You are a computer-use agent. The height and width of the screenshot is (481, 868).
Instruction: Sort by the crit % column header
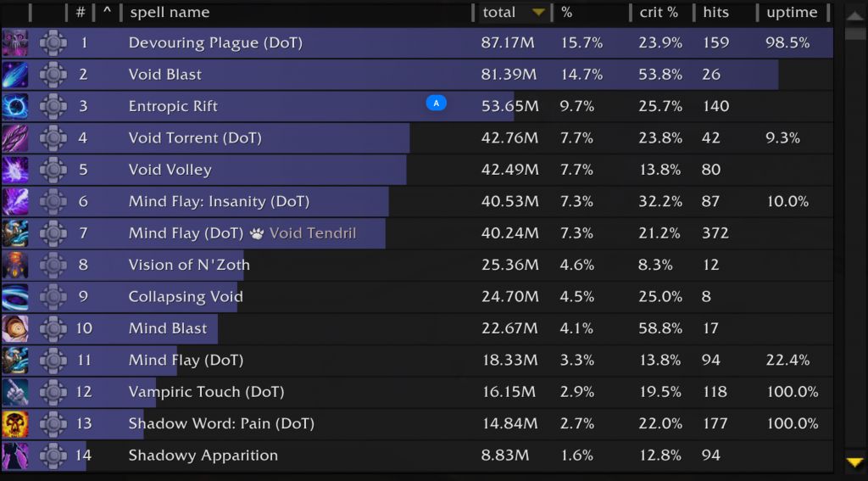tap(659, 13)
